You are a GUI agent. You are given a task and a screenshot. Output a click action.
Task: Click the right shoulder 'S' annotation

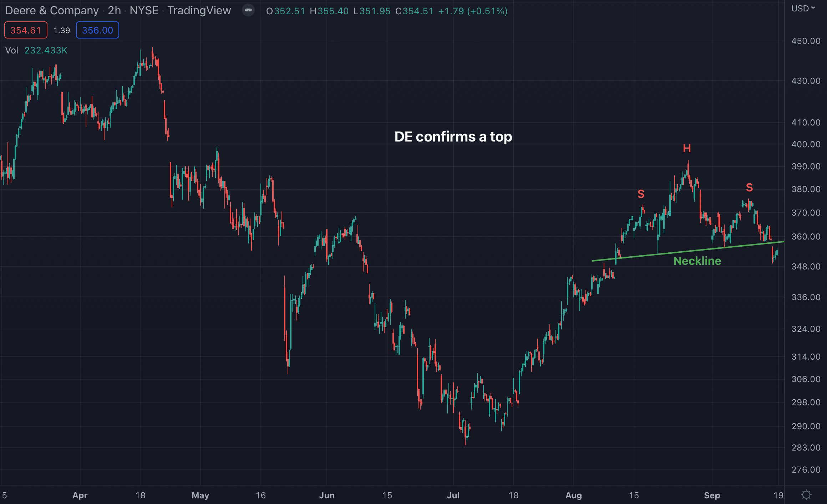(749, 187)
